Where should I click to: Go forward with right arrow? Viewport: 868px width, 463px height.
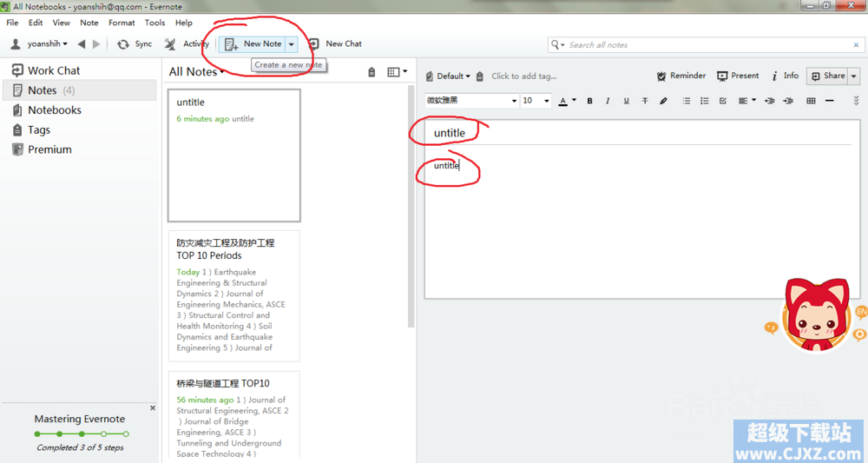click(96, 43)
